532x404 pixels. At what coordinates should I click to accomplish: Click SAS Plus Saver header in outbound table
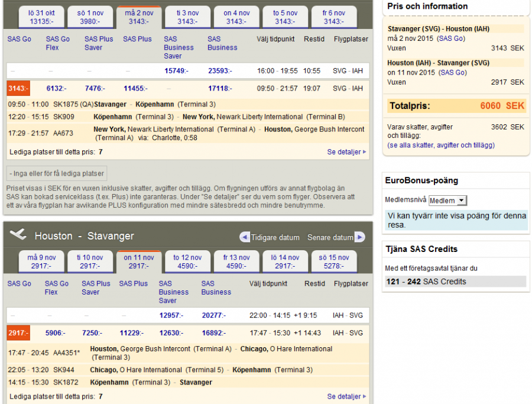[x=99, y=43]
